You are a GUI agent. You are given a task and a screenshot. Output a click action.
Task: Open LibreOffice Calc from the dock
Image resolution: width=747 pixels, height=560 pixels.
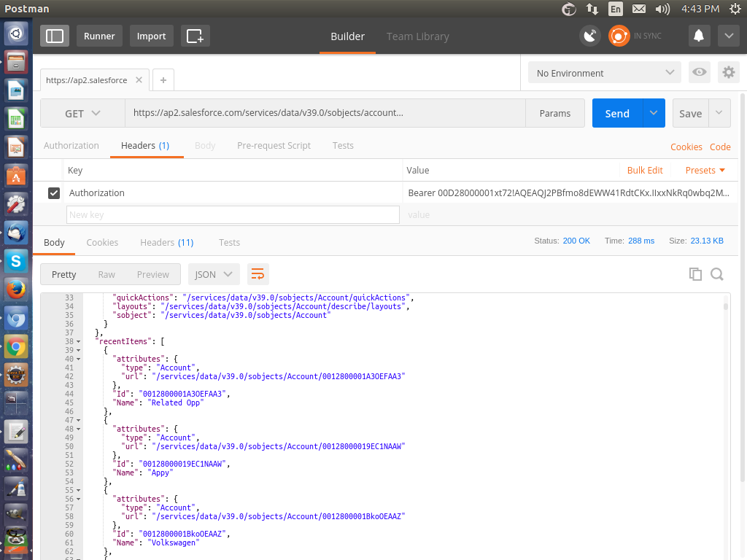pyautogui.click(x=16, y=119)
